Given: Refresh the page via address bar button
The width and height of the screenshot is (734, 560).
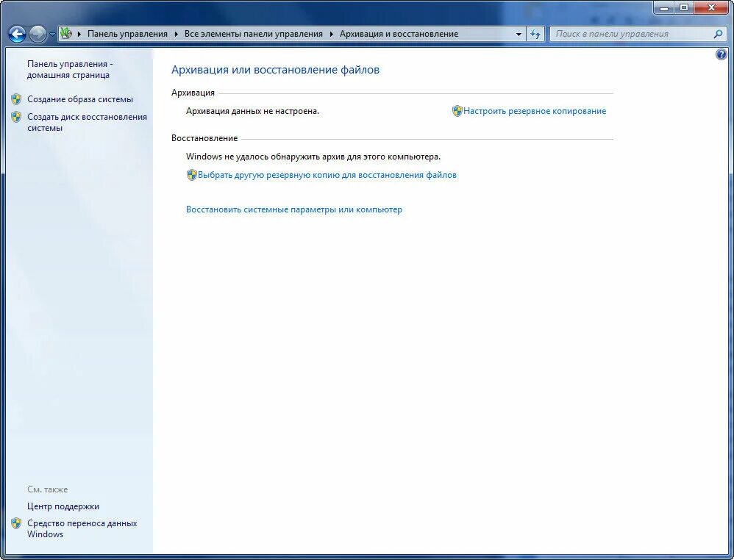Looking at the screenshot, I should click(535, 34).
